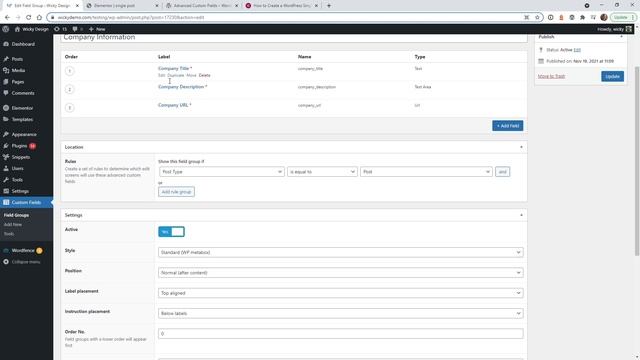
Task: Open Pages in the admin sidebar
Action: click(x=18, y=82)
